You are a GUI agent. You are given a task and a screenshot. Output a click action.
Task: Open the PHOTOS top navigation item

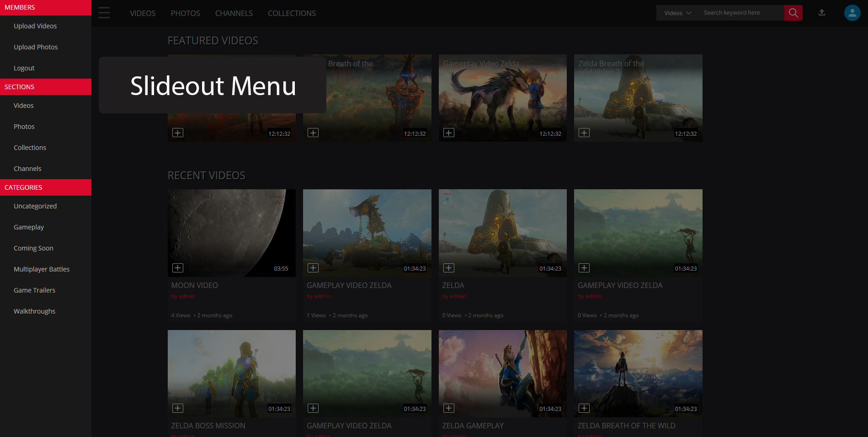[x=185, y=13]
